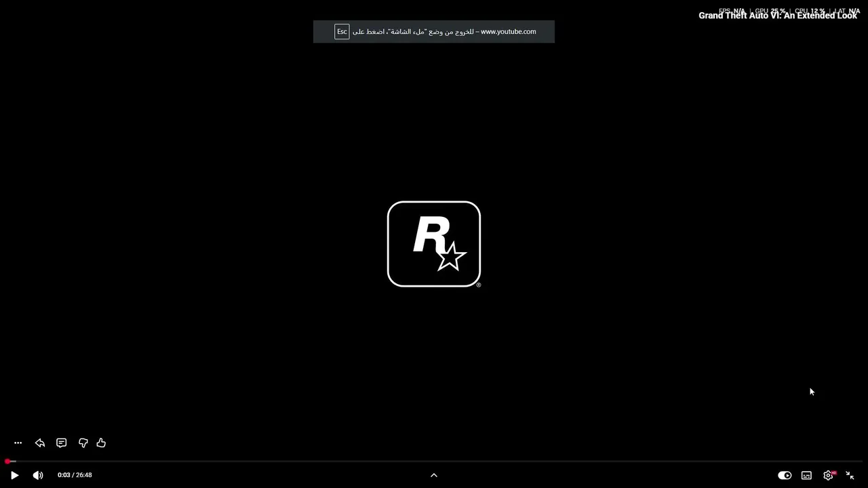Like the video with thumbs-up

pos(101,443)
